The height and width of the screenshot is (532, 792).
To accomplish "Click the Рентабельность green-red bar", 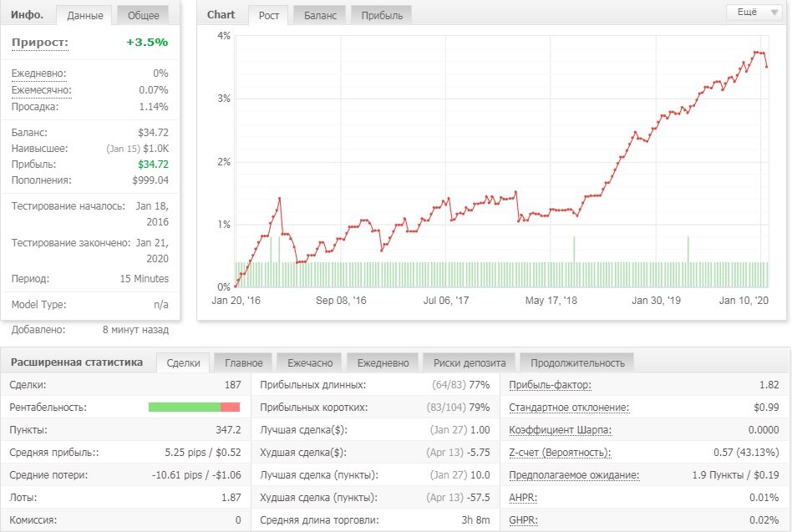I will [x=194, y=408].
